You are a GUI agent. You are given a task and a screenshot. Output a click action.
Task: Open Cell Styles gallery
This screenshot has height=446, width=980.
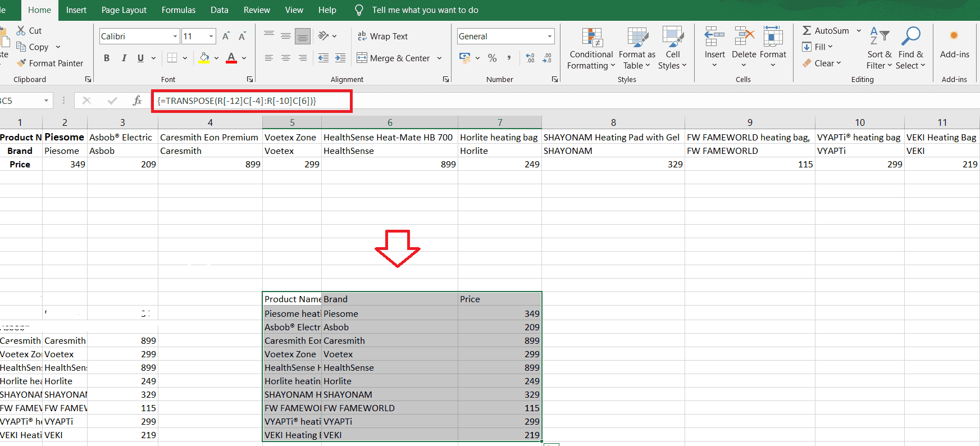(672, 49)
